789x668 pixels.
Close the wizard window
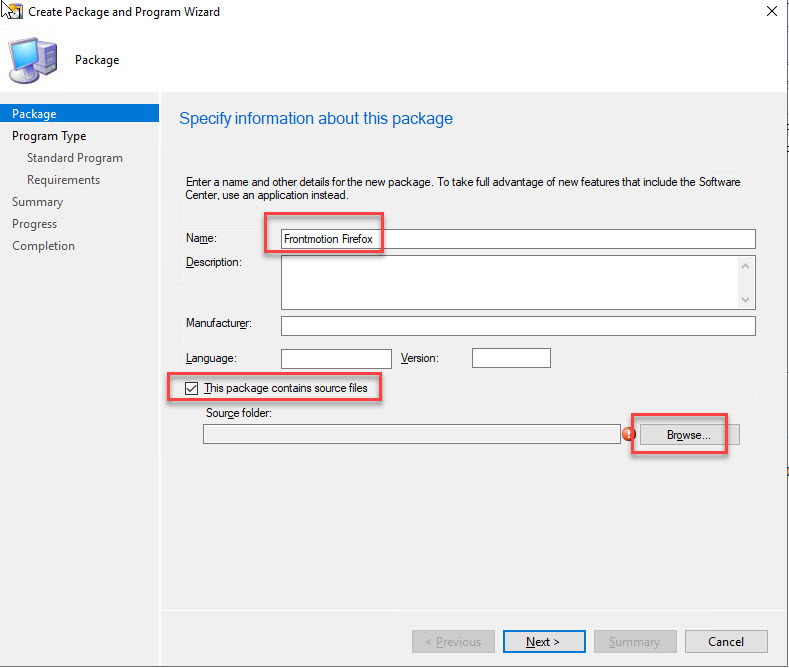[x=769, y=12]
